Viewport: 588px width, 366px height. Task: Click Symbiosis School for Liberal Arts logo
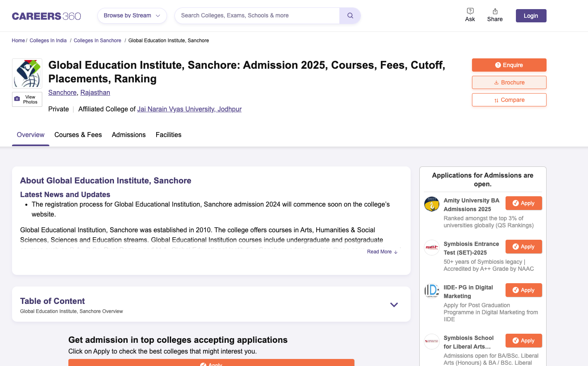point(432,342)
